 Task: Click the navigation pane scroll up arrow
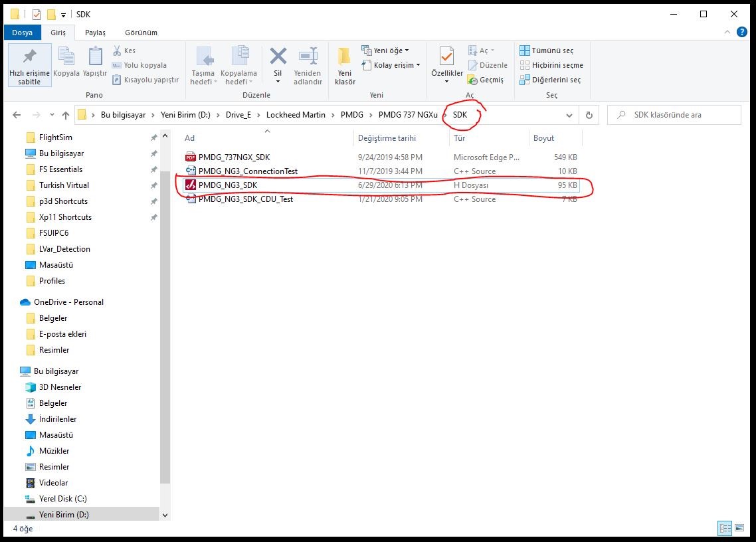coord(165,136)
